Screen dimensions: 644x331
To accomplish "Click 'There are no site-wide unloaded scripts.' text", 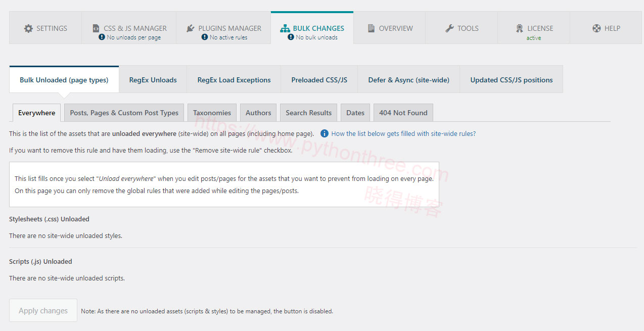I will pos(67,278).
